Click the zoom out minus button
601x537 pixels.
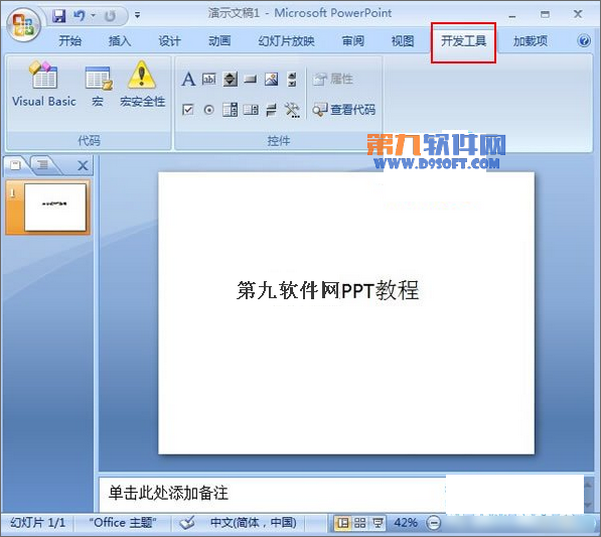[434, 523]
